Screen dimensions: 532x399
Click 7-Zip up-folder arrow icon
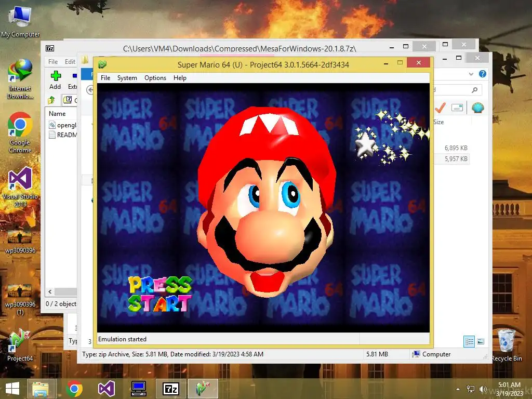point(51,100)
